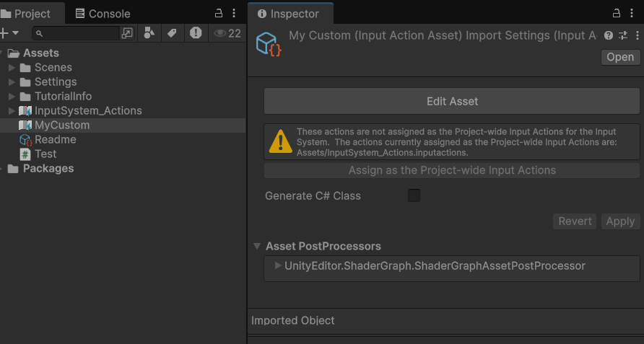644x344 pixels.
Task: Expand the InputSystem_Actions asset arrow
Action: 12,110
